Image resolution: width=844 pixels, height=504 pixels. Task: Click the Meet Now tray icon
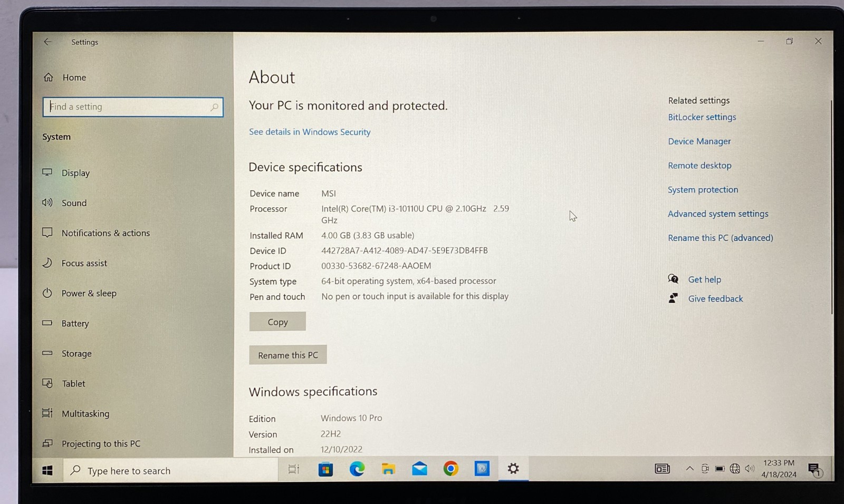[x=705, y=469]
